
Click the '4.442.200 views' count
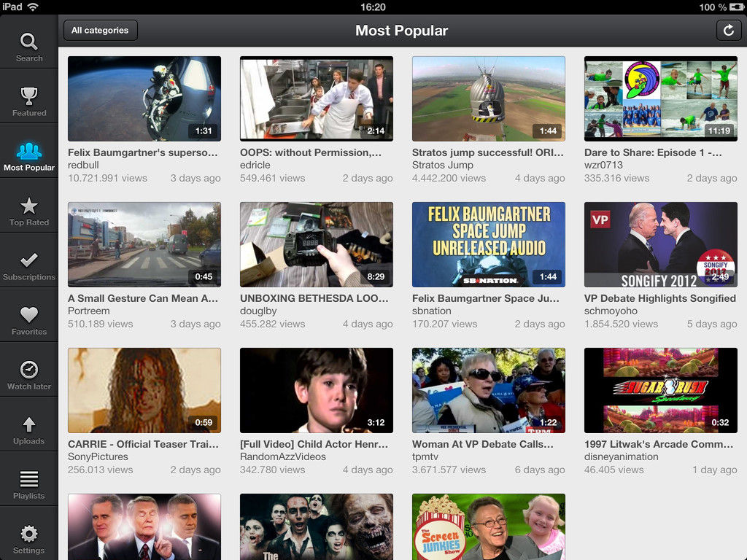click(x=449, y=178)
